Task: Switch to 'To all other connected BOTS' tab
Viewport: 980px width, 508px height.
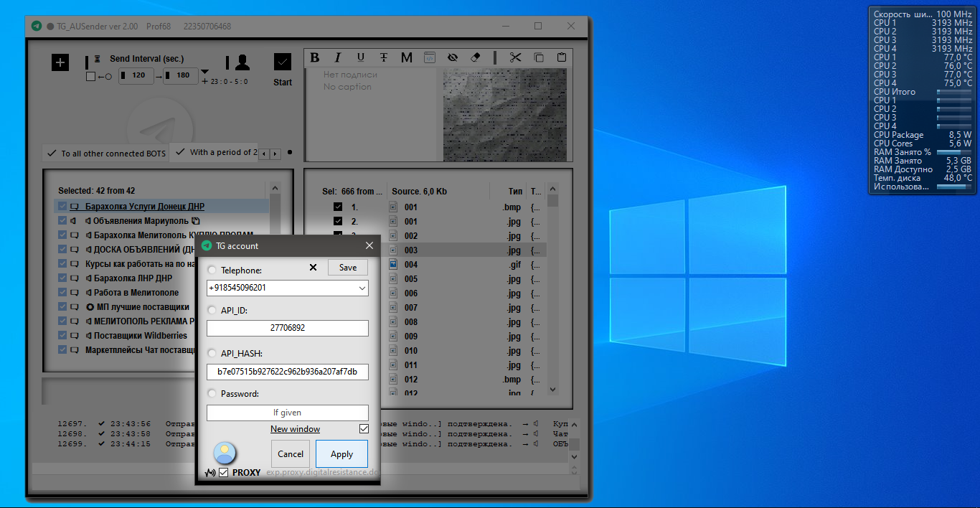Action: tap(105, 154)
